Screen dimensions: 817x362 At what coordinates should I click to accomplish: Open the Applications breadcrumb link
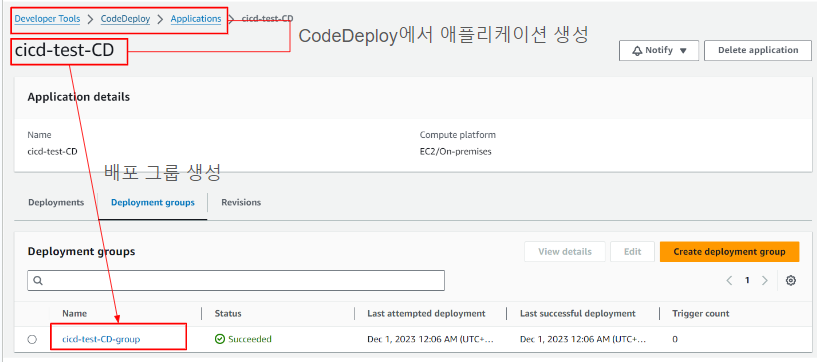click(x=196, y=19)
